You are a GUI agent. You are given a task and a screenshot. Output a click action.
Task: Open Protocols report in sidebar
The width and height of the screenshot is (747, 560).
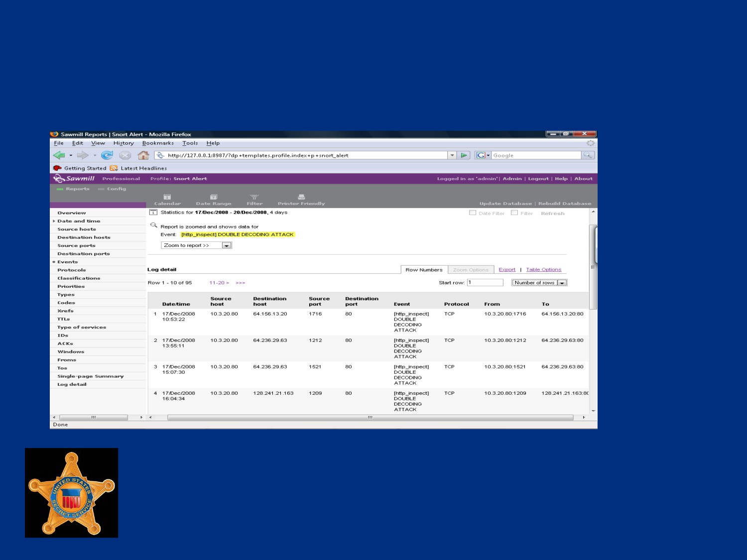coord(71,270)
